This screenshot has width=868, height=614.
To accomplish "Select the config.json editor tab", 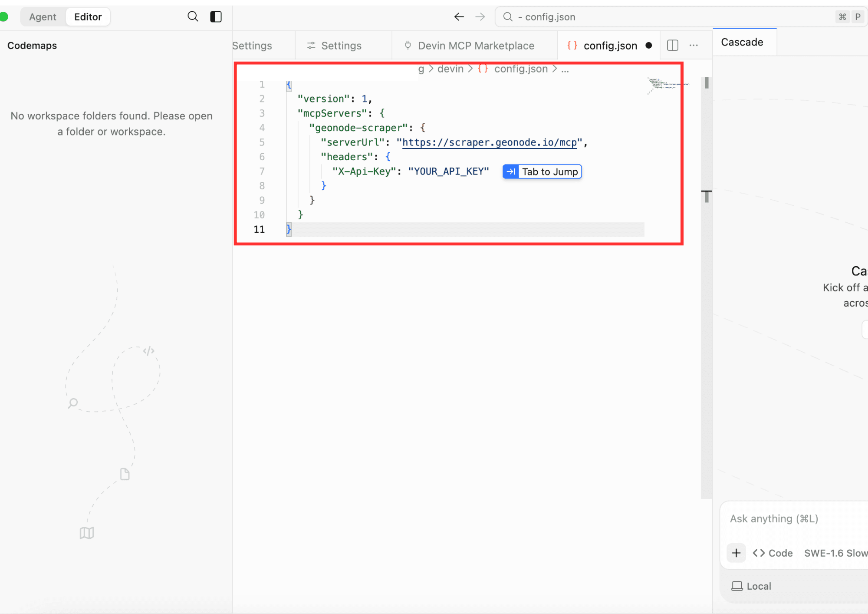I will point(609,46).
